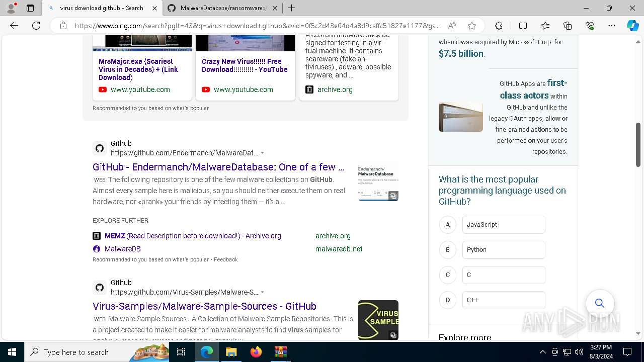Screen dimensions: 644x362
Task: Open Microsoft Edge from the taskbar
Action: [207, 352]
